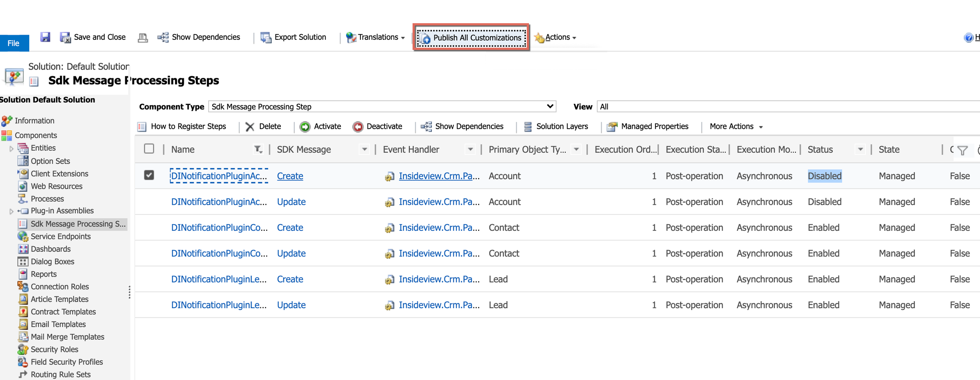The width and height of the screenshot is (980, 380).
Task: Open the File menu
Action: tap(14, 43)
